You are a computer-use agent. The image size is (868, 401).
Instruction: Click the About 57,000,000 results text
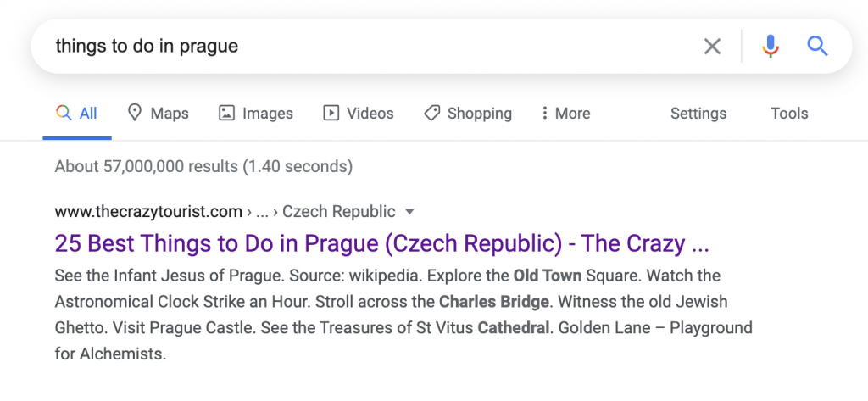pyautogui.click(x=203, y=166)
